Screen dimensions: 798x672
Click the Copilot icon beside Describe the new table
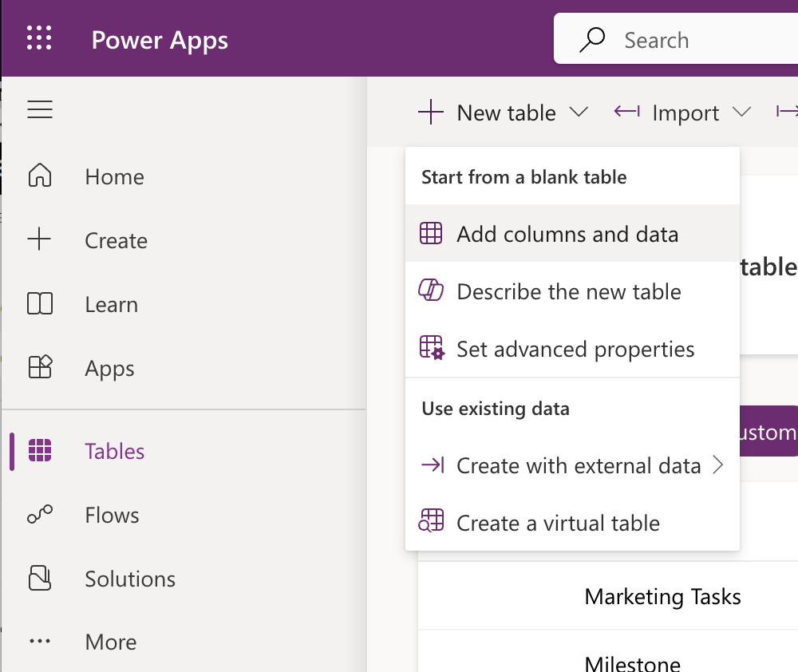click(431, 291)
